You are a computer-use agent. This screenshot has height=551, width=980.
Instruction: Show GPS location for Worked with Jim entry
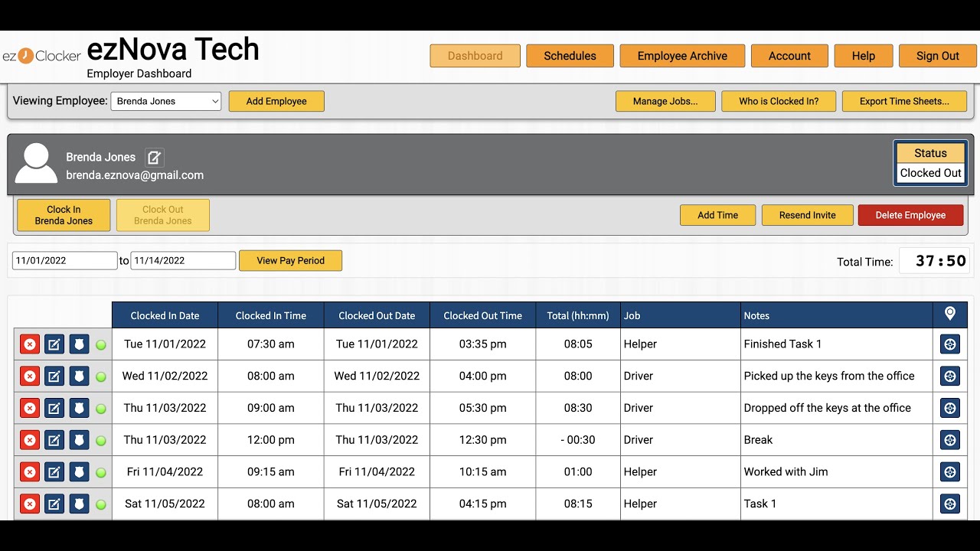950,472
